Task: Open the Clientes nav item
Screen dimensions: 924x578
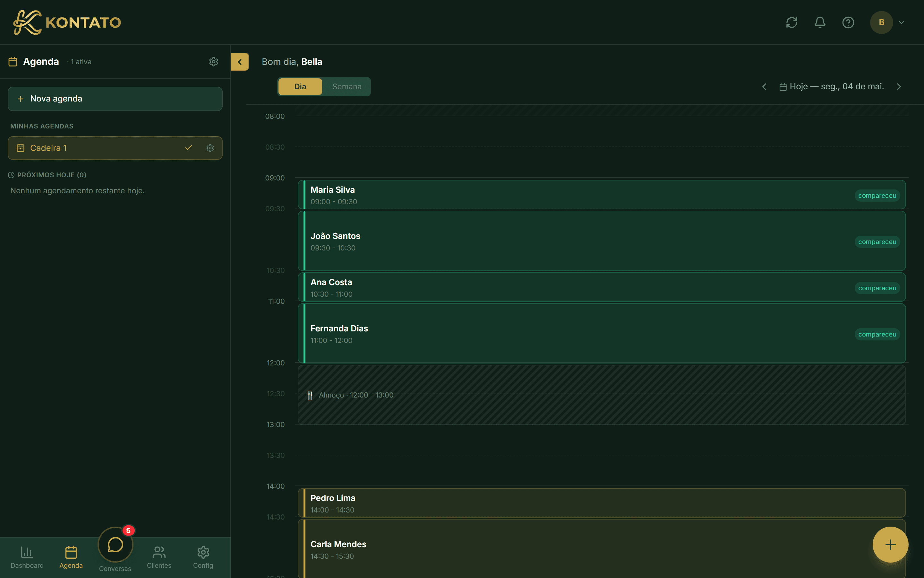Action: pyautogui.click(x=159, y=557)
